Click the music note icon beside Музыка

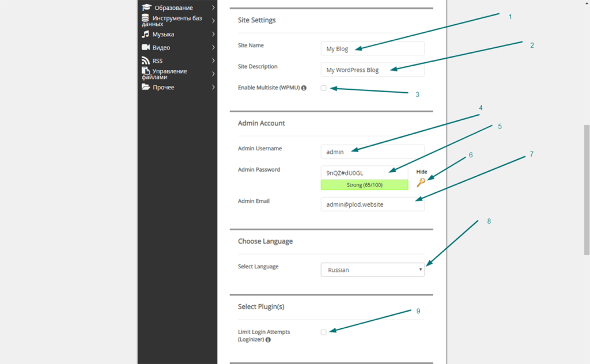pos(145,34)
